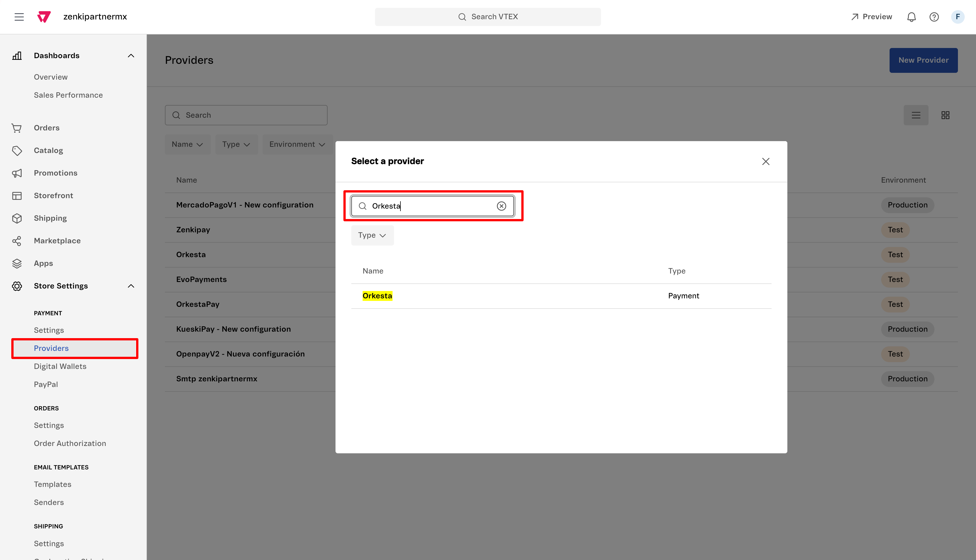Focus the Providers page Search field
976x560 pixels.
point(246,115)
